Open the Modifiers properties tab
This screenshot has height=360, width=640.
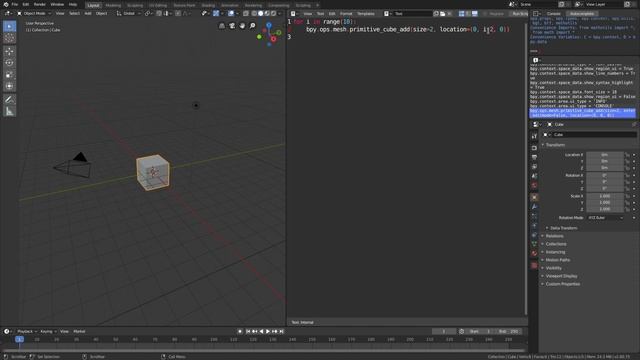[x=534, y=207]
